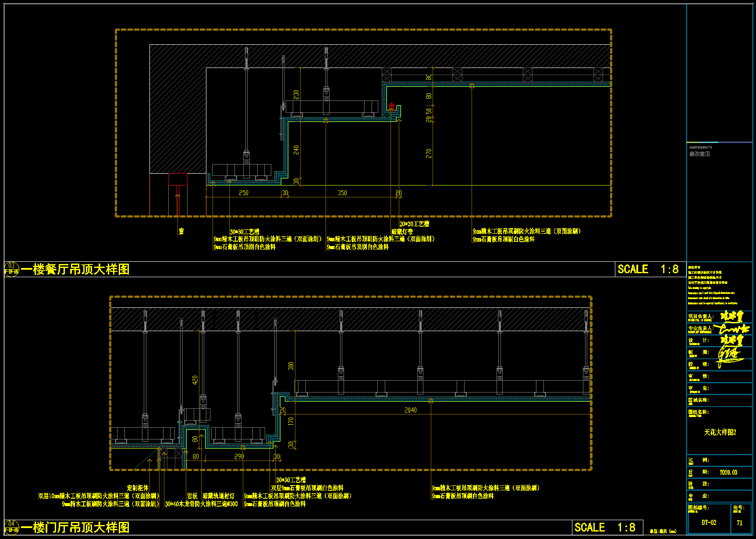Click the 修改意见 heading in the title block

coord(699,154)
